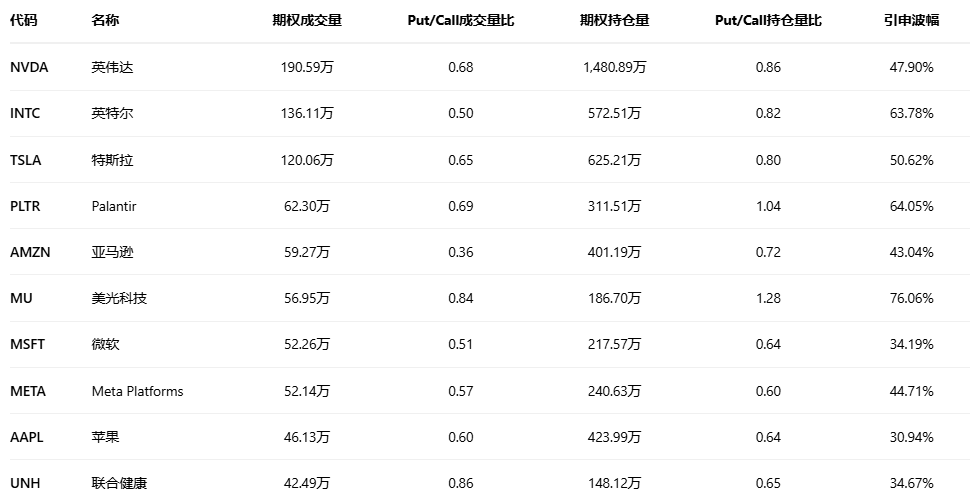
Task: Select the stock name 联合健康
Action: click(118, 483)
